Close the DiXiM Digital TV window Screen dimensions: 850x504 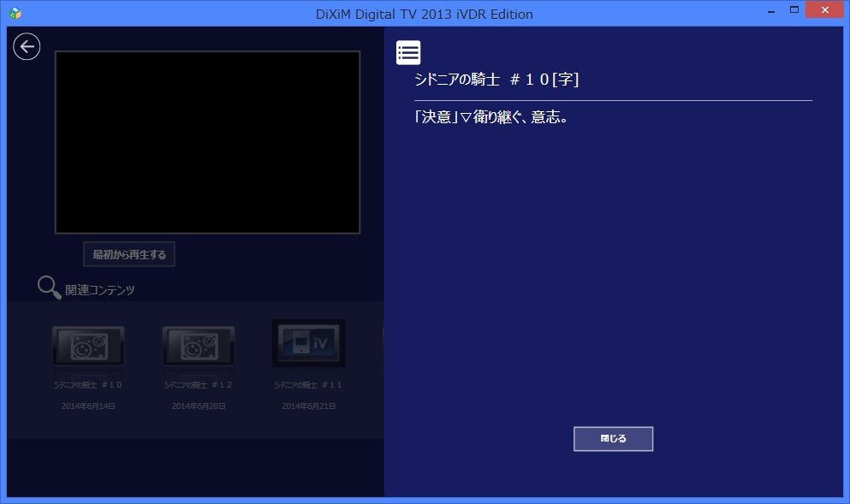click(824, 9)
